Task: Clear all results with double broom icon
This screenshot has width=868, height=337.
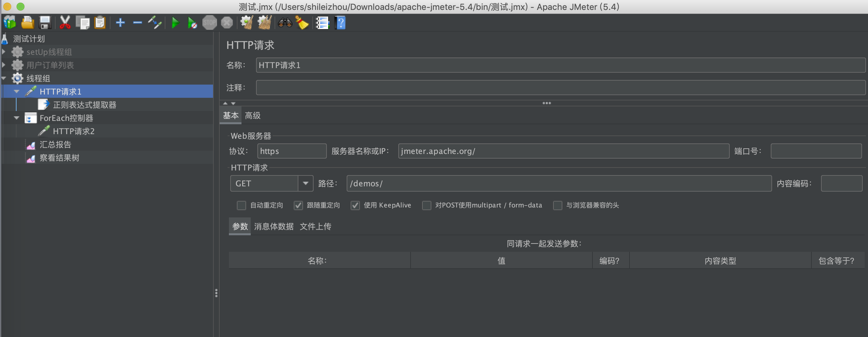Action: [x=265, y=22]
